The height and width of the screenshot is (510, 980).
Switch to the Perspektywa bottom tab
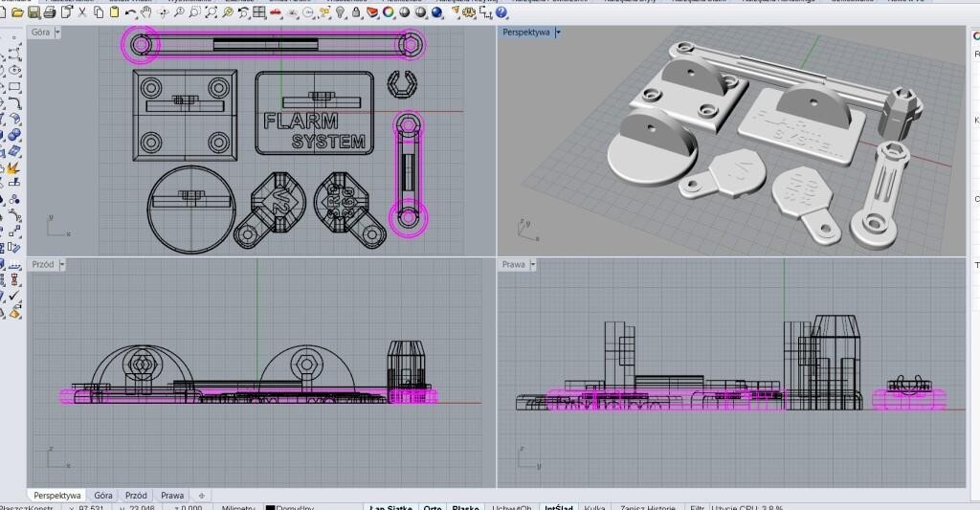pos(56,495)
